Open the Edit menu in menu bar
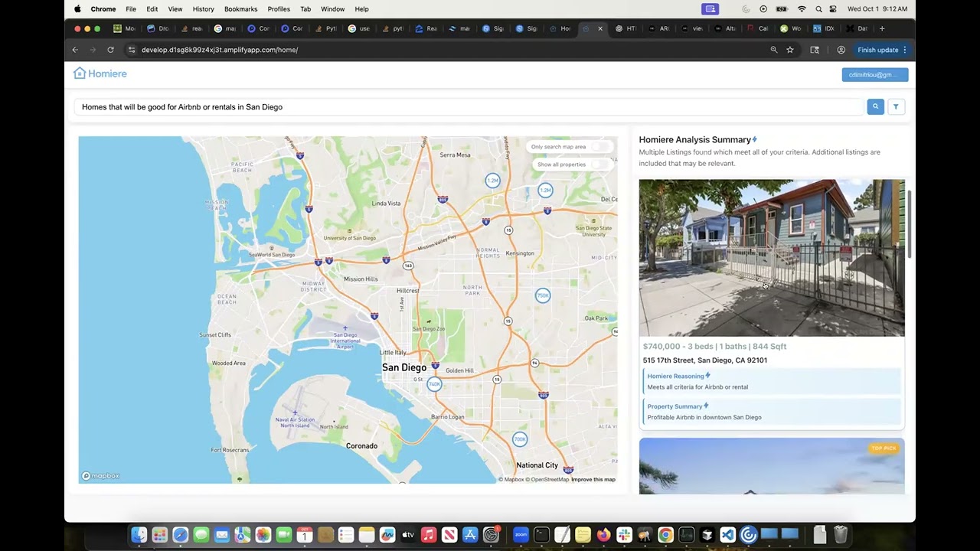The height and width of the screenshot is (551, 980). tap(152, 9)
